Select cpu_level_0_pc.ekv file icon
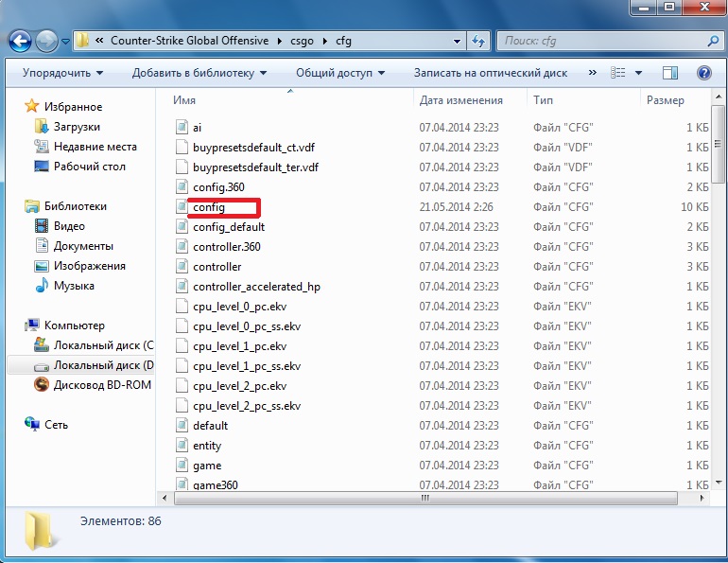This screenshot has height=563, width=728. tap(182, 307)
